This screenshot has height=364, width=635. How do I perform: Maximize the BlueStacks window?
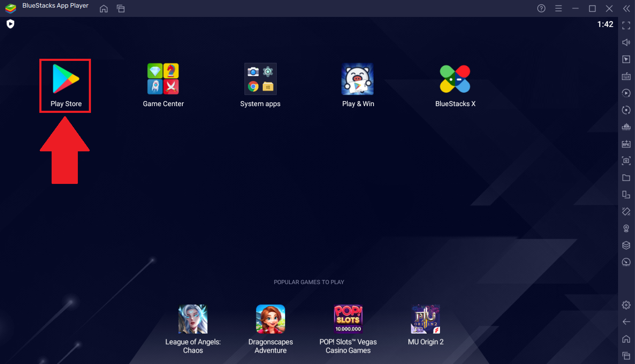(592, 8)
